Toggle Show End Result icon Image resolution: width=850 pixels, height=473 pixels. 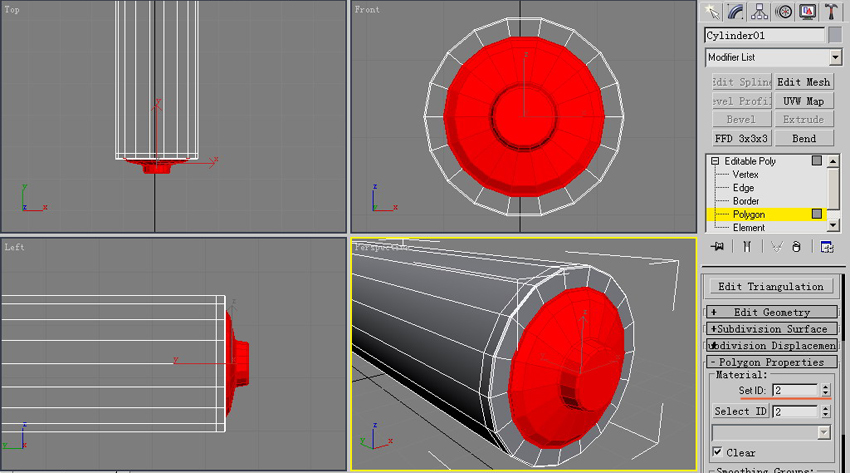point(747,247)
